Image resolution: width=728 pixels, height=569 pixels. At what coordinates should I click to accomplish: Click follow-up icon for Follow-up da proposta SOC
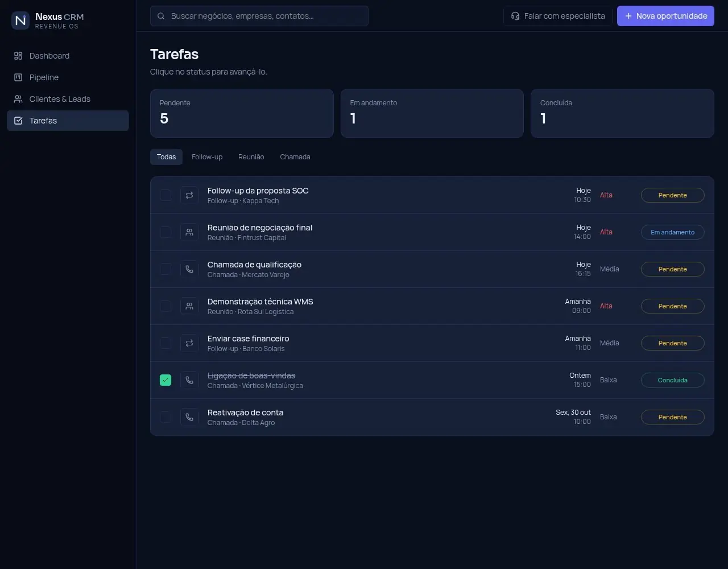click(189, 195)
